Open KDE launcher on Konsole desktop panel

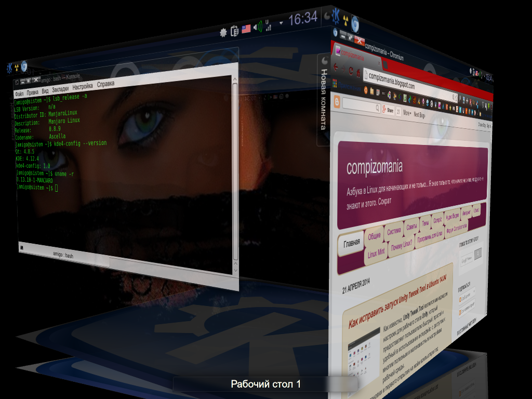click(x=9, y=68)
